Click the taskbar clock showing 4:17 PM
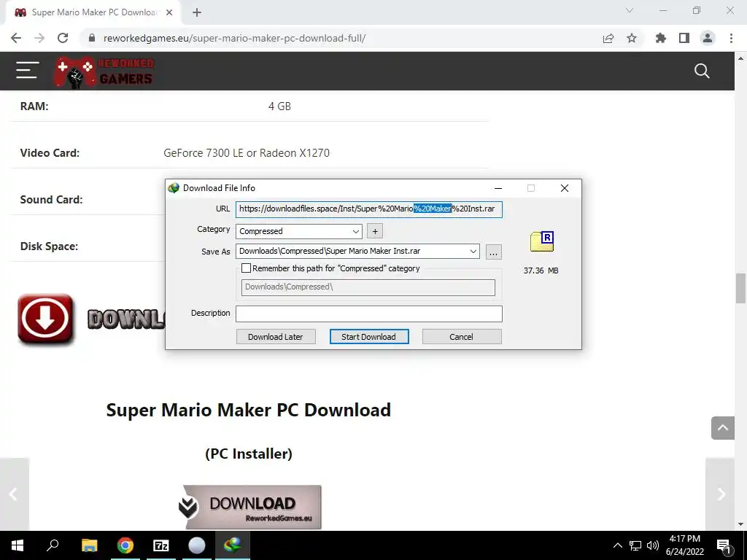Image resolution: width=747 pixels, height=560 pixels. [x=685, y=545]
